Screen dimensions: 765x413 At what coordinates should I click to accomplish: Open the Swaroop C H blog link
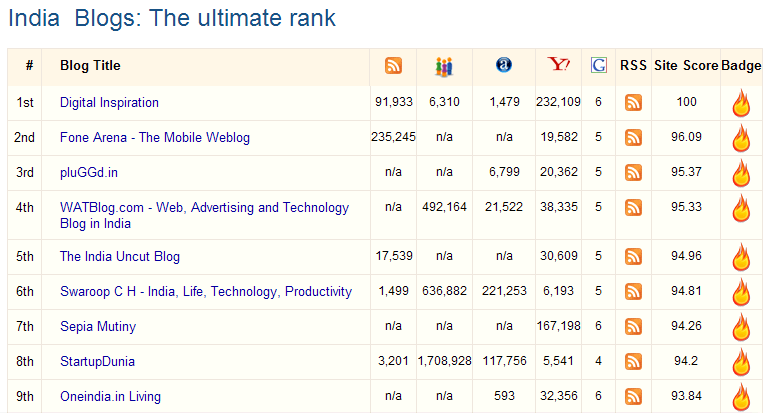pyautogui.click(x=206, y=292)
